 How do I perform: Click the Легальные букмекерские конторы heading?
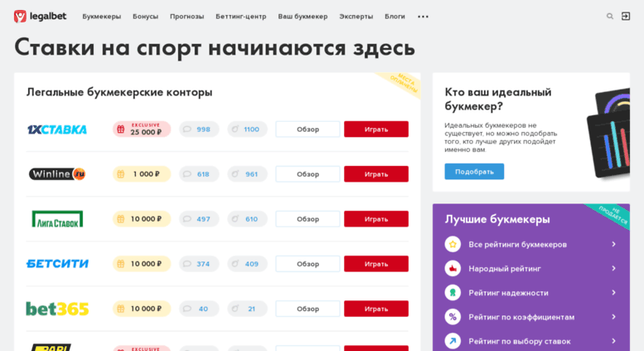pos(119,92)
